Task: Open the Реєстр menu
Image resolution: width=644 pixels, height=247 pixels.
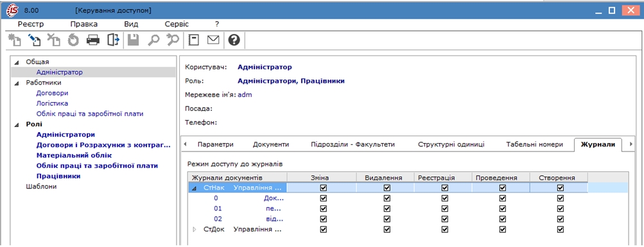Action: coord(31,24)
